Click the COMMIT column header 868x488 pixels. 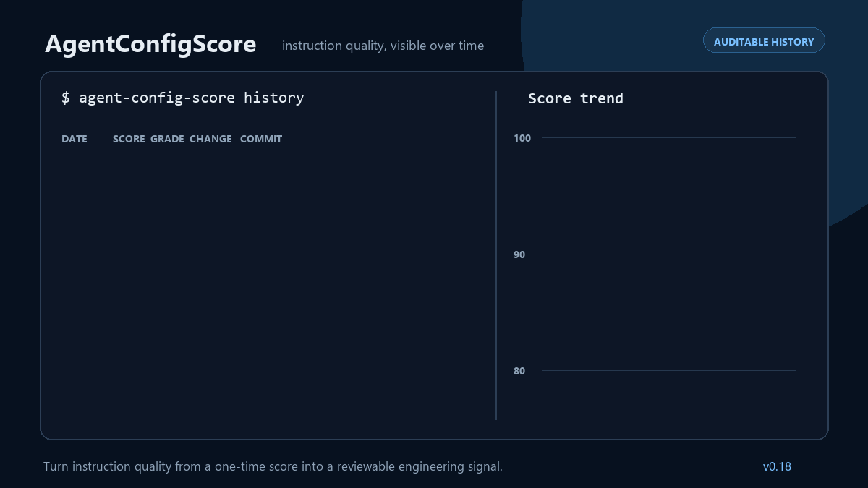(261, 139)
